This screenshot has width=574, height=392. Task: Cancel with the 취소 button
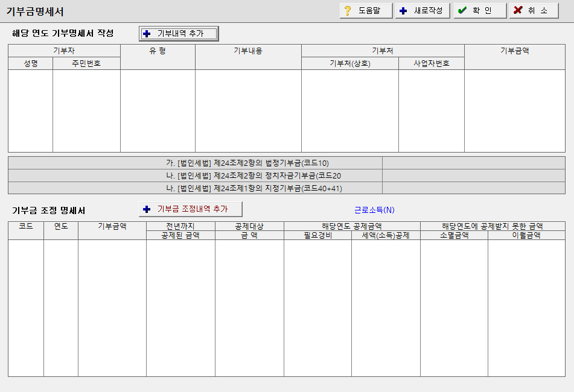tap(534, 11)
